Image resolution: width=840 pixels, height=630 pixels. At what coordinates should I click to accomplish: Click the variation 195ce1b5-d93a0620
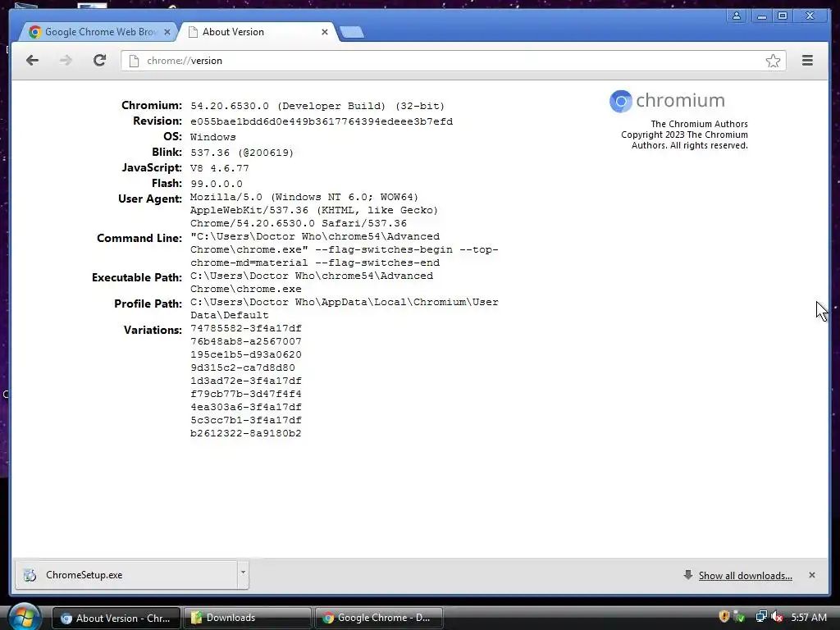246,354
